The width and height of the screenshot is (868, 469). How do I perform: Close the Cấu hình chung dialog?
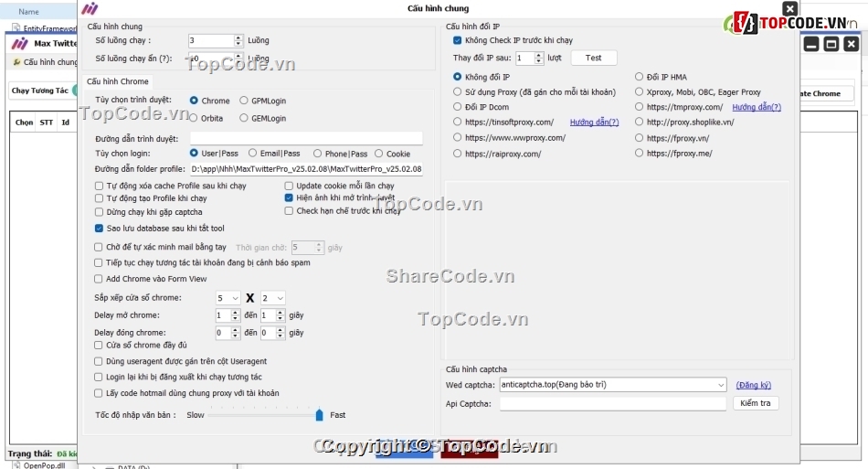point(790,8)
